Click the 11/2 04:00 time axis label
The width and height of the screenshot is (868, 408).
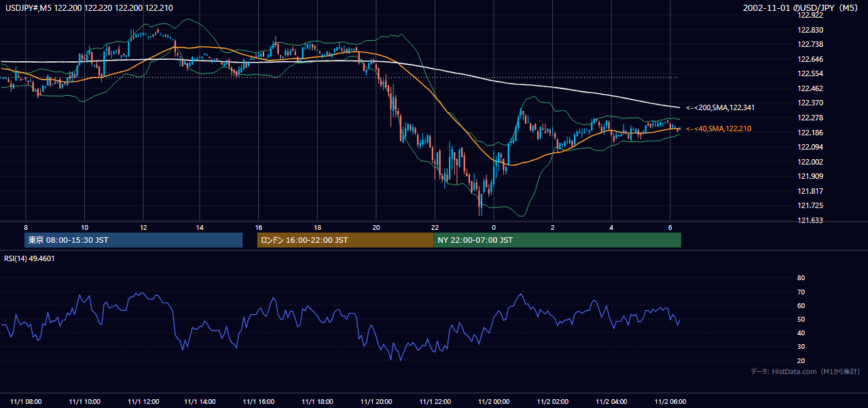[611, 401]
